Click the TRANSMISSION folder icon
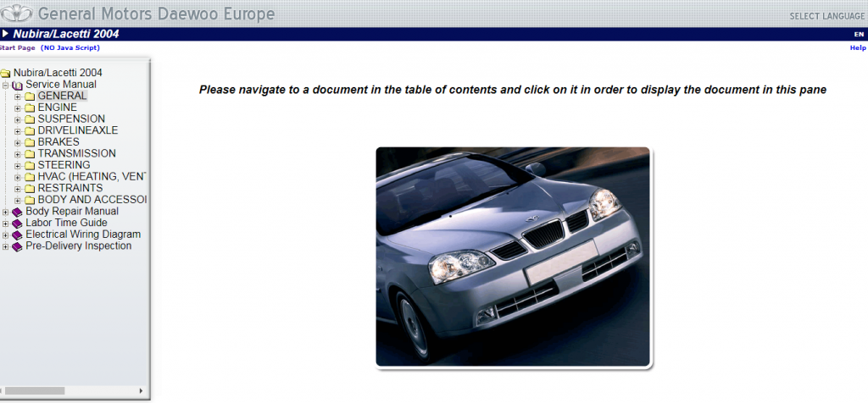Image resolution: width=868 pixels, height=403 pixels. [30, 154]
